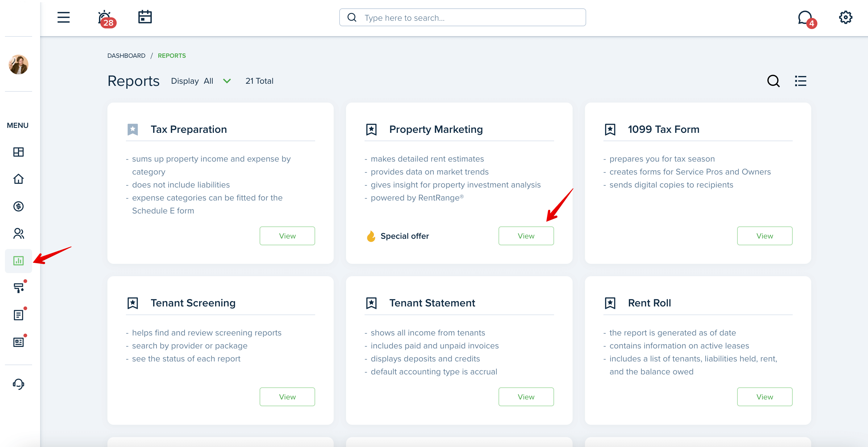868x447 pixels.
Task: Click 'search by provider or package' text
Action: (x=190, y=346)
